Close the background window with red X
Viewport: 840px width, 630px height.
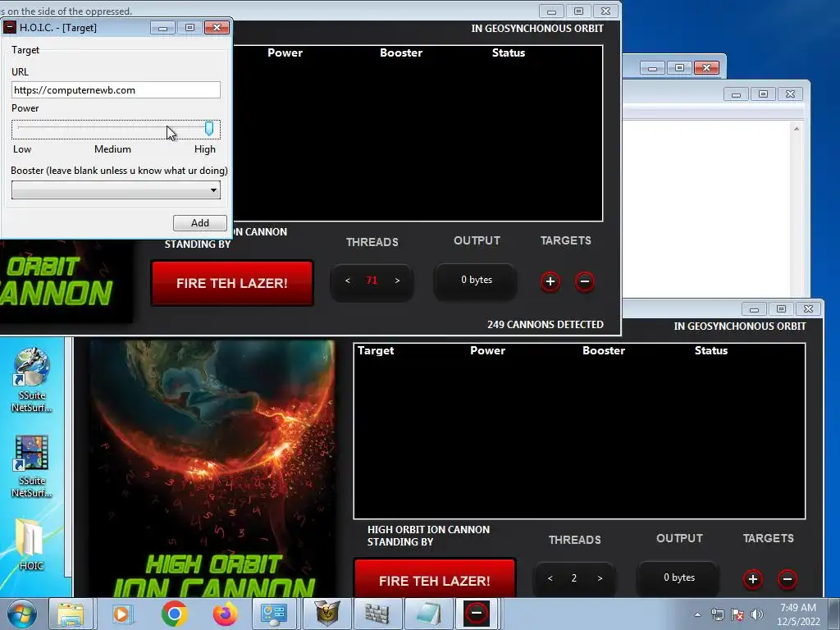pyautogui.click(x=706, y=67)
